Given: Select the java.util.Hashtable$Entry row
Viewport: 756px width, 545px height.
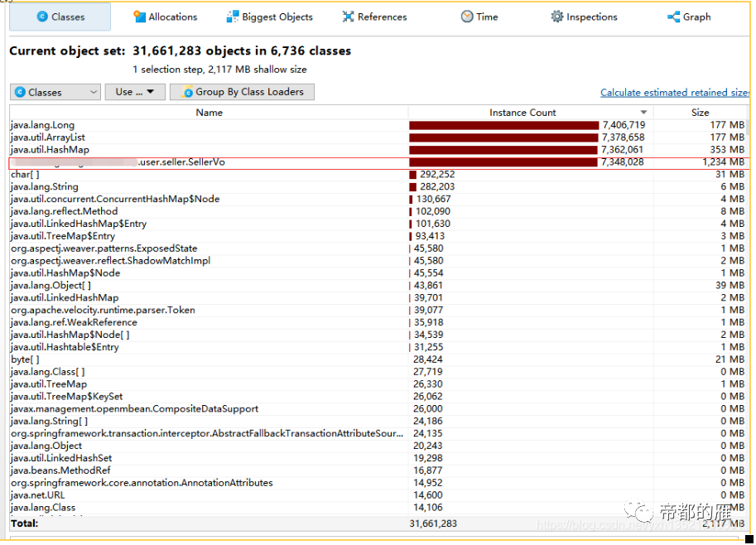Looking at the screenshot, I should click(x=378, y=347).
